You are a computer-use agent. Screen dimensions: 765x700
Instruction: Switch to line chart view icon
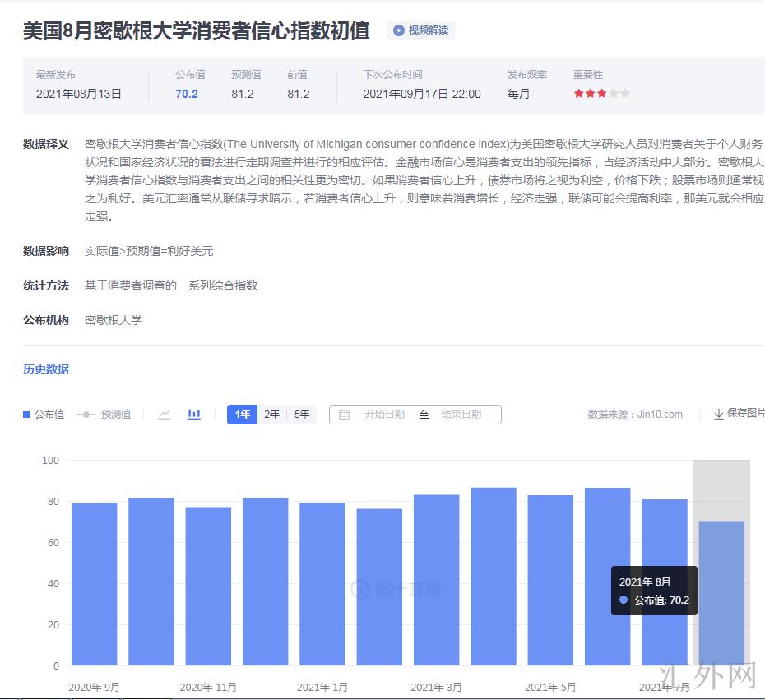point(165,415)
